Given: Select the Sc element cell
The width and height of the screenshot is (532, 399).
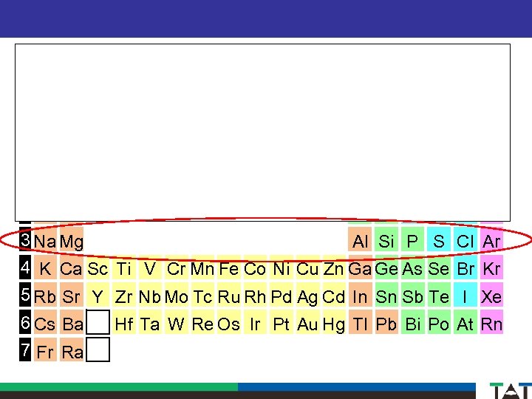Looking at the screenshot, I should (98, 267).
